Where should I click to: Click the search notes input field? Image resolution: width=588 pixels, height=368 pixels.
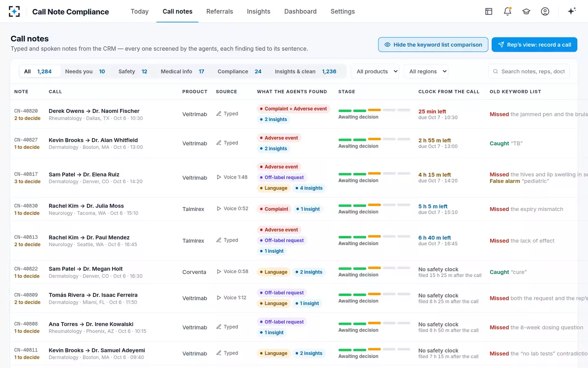tap(529, 72)
